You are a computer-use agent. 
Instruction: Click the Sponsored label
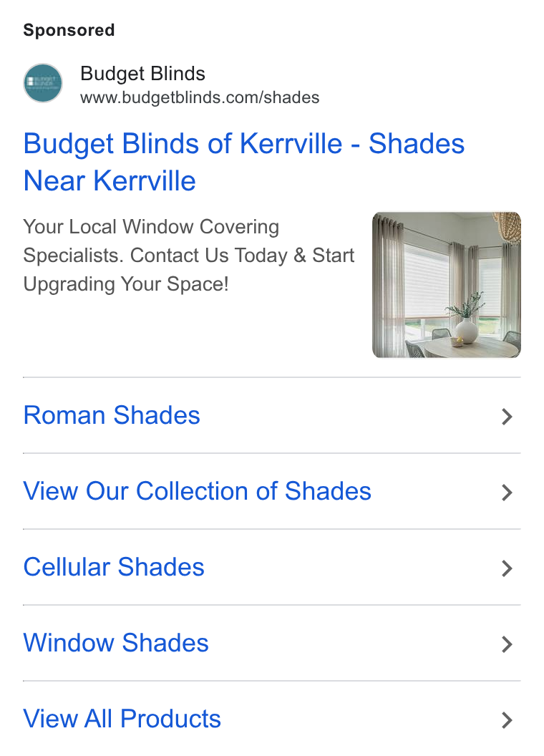(x=69, y=30)
